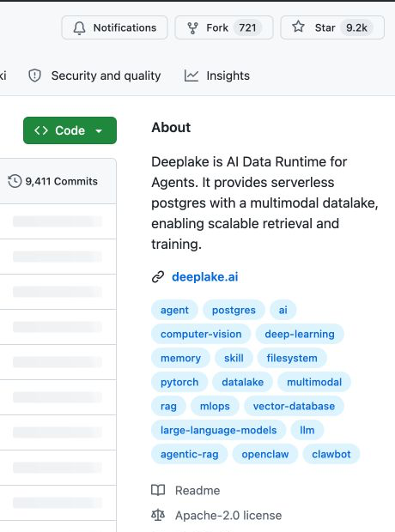The image size is (395, 532).
Task: Click the Notifications button label
Action: coord(125,27)
